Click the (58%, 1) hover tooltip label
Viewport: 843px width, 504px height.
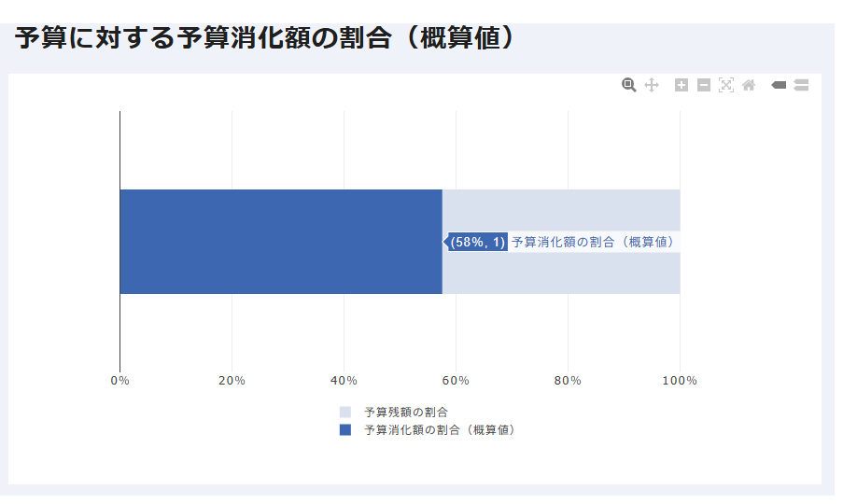tap(477, 242)
